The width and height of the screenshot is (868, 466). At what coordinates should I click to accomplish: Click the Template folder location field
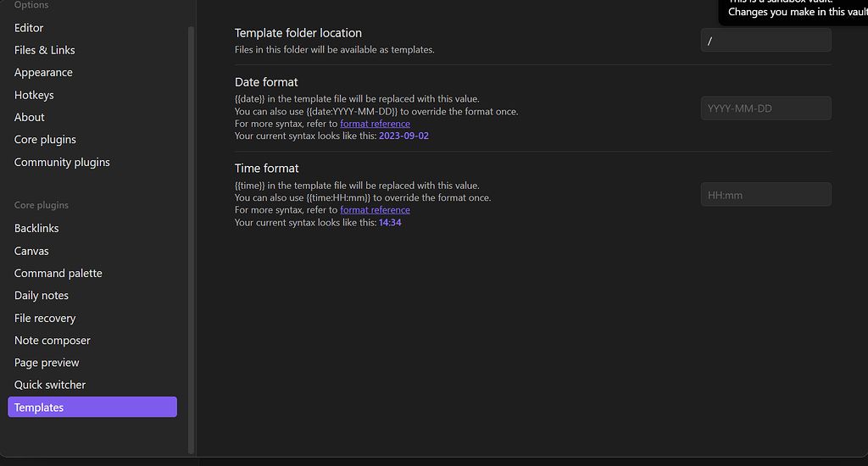(x=765, y=41)
